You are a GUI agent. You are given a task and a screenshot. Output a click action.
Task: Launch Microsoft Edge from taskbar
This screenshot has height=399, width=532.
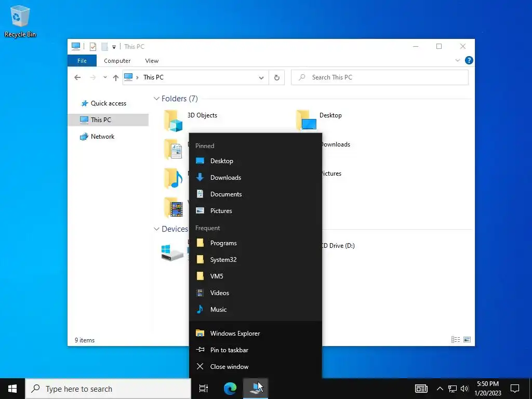pyautogui.click(x=230, y=389)
